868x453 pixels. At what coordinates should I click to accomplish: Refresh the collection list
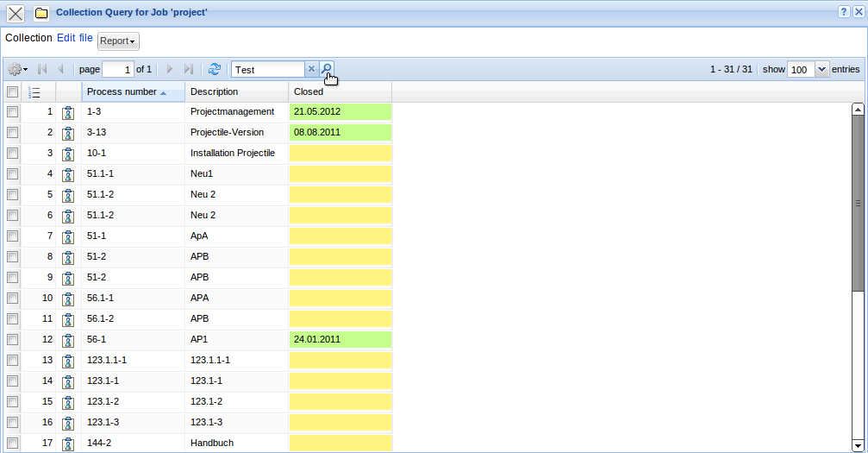point(215,69)
